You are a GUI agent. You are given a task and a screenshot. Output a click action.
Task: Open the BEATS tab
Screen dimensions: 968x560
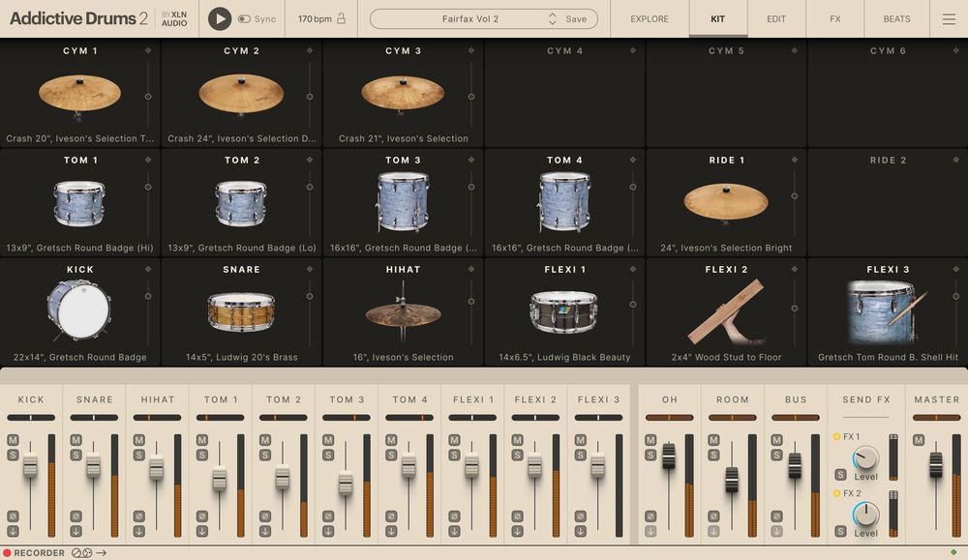[896, 18]
